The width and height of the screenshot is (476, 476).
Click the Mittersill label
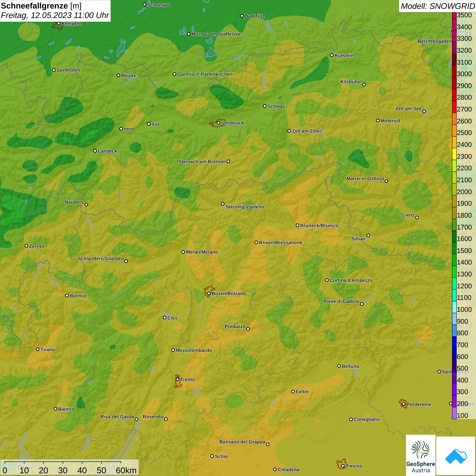[x=391, y=121]
